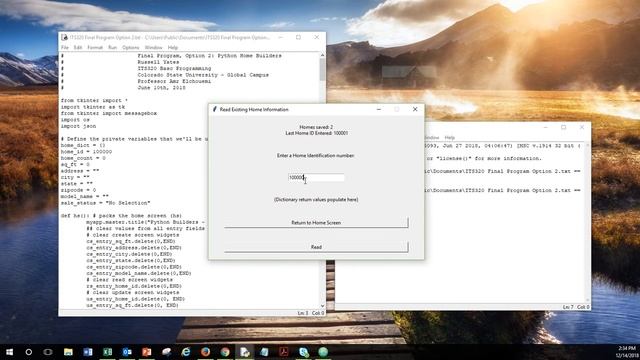Click the 'home_id = 100000' code line
640x360 pixels.
click(x=86, y=151)
